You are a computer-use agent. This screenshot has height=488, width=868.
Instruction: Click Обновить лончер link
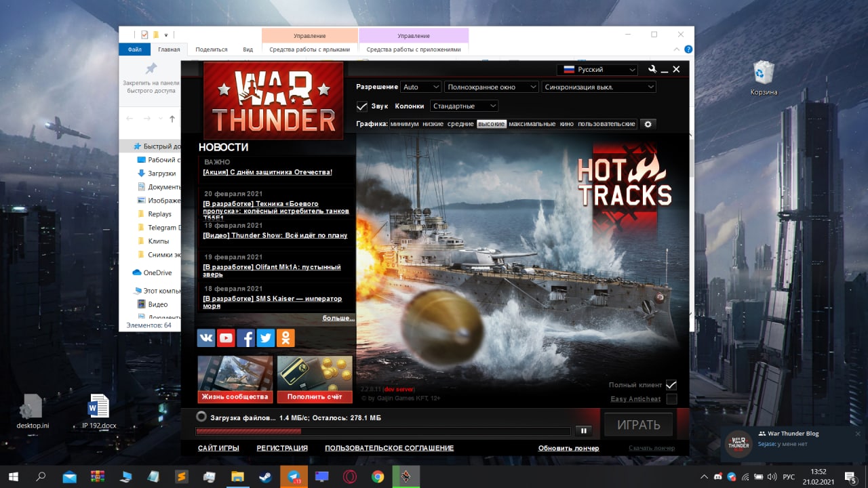tap(568, 448)
